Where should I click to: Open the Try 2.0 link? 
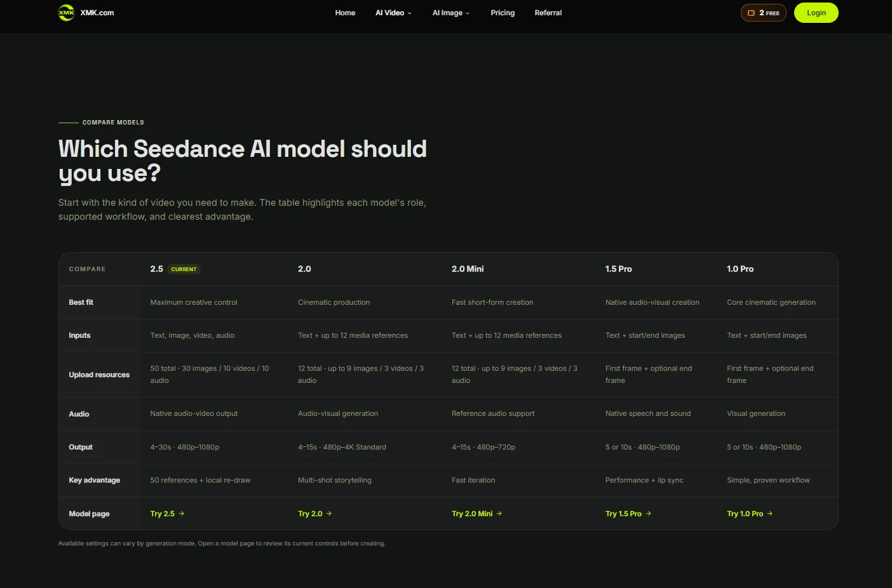point(314,514)
